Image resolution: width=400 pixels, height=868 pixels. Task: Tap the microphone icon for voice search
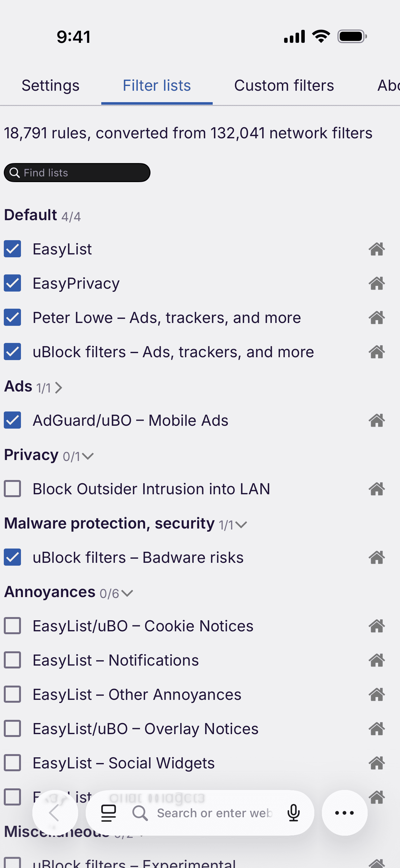pyautogui.click(x=294, y=813)
